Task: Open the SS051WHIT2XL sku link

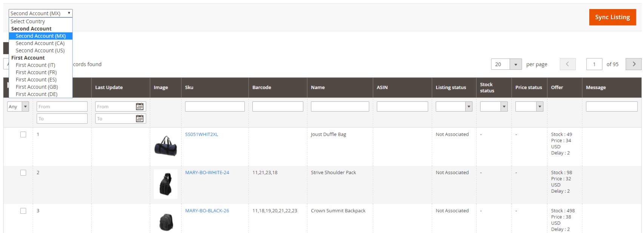Action: coord(201,135)
